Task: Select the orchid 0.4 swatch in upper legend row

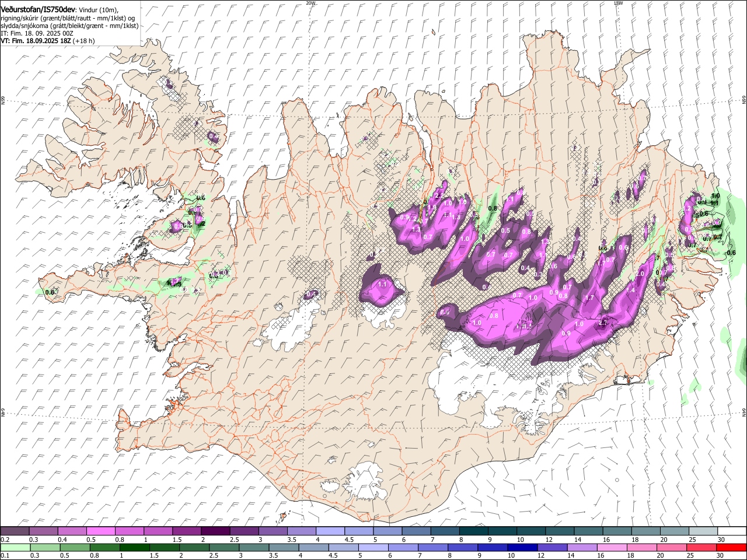Action: pos(72,531)
